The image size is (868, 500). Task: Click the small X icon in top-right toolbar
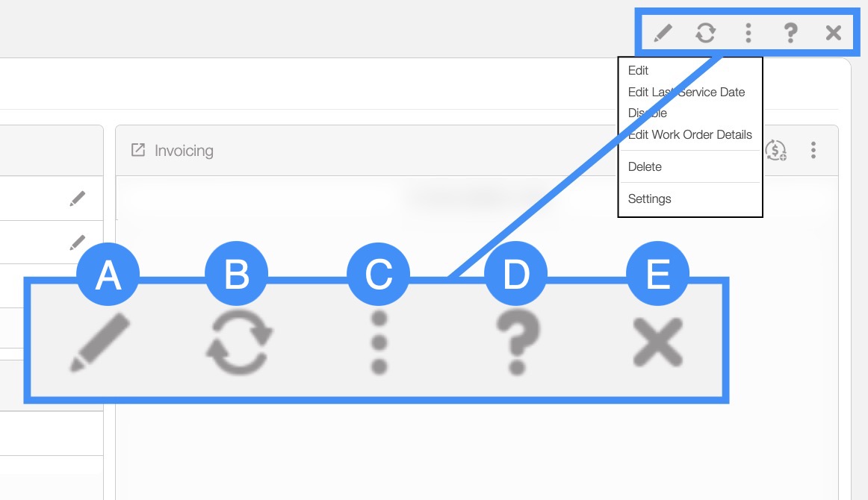(834, 33)
